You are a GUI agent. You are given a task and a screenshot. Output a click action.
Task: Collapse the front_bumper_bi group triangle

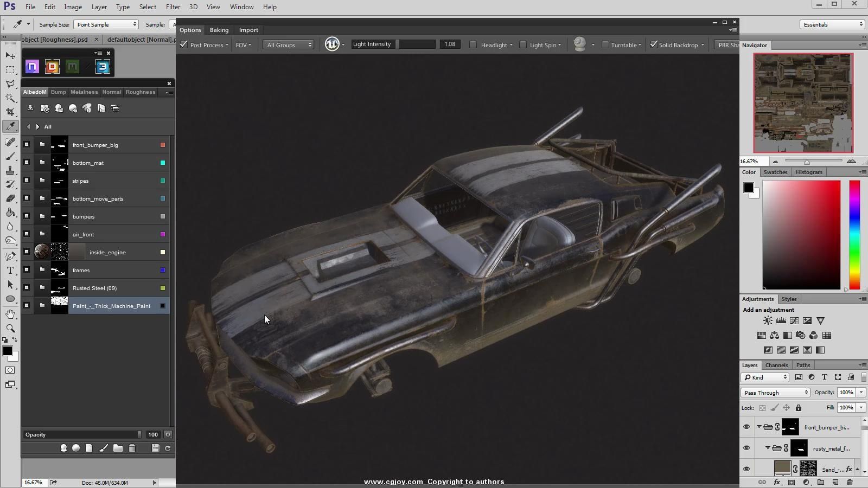point(759,427)
